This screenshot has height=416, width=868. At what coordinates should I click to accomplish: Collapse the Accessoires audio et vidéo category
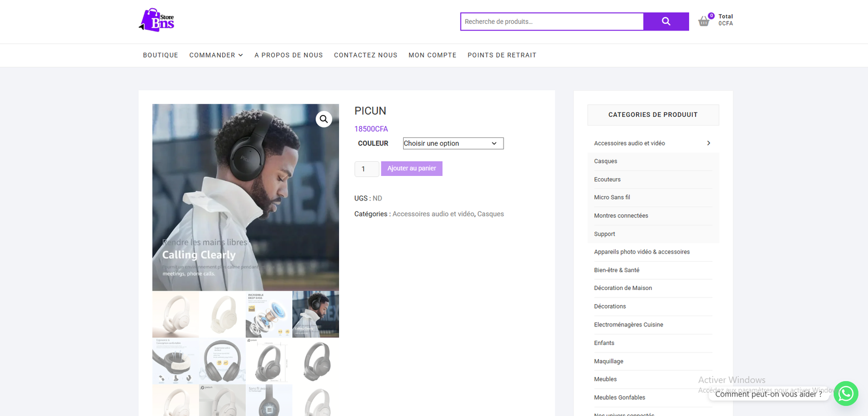click(x=708, y=143)
